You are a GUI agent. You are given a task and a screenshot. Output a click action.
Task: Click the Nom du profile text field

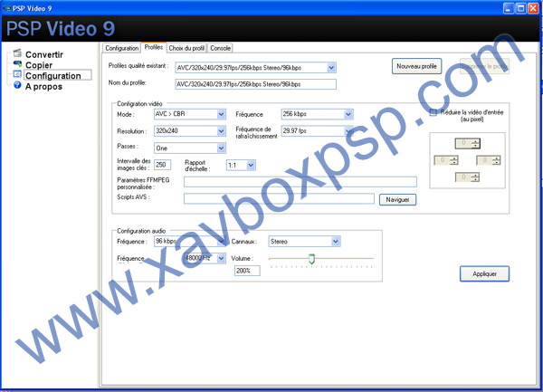click(255, 84)
